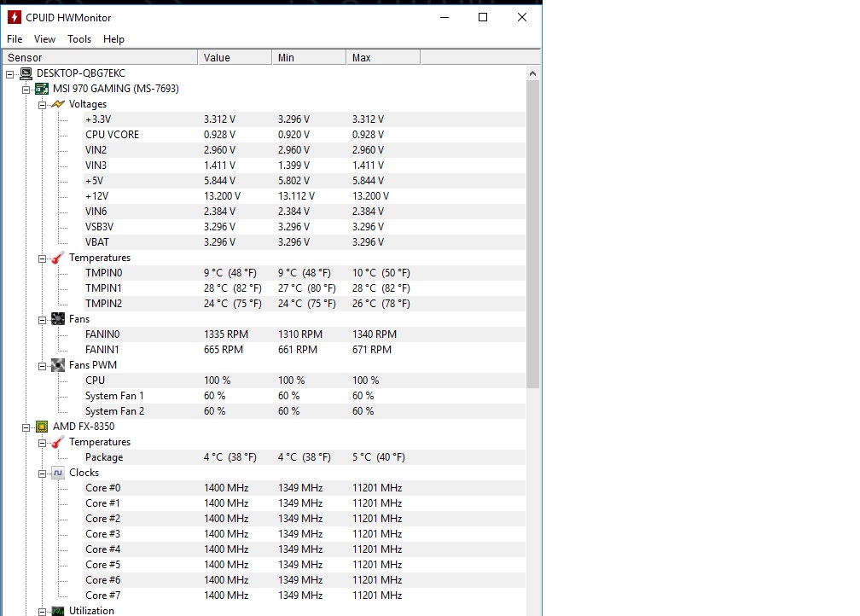The width and height of the screenshot is (860, 616).
Task: Click the thermometer icon under AMD FX-8350
Action: [58, 442]
